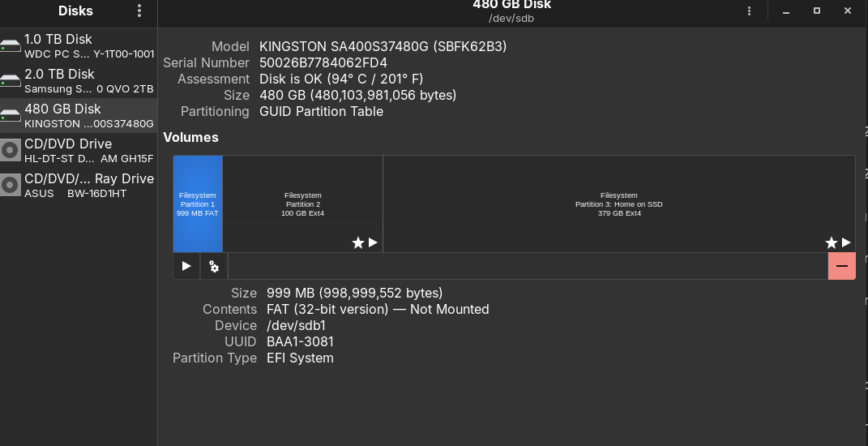The height and width of the screenshot is (446, 868).
Task: Click the 2.0 TB disk drive icon
Action: (11, 81)
